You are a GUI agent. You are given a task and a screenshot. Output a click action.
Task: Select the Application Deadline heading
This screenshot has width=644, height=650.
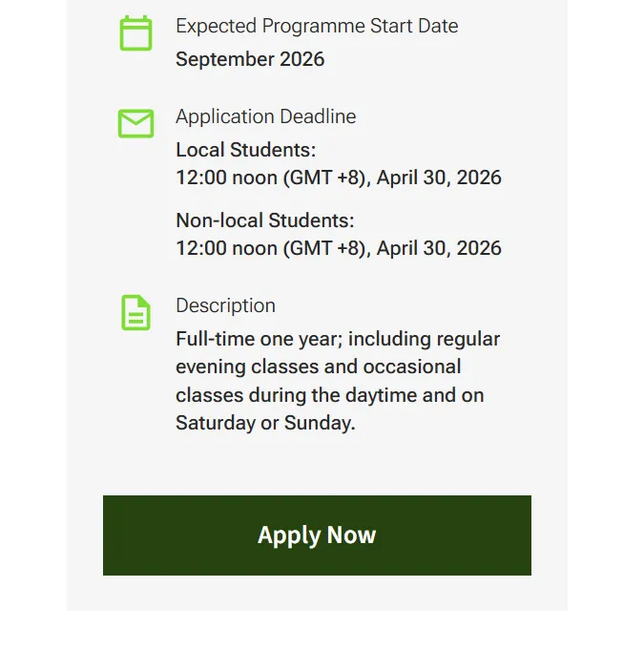[x=265, y=117]
